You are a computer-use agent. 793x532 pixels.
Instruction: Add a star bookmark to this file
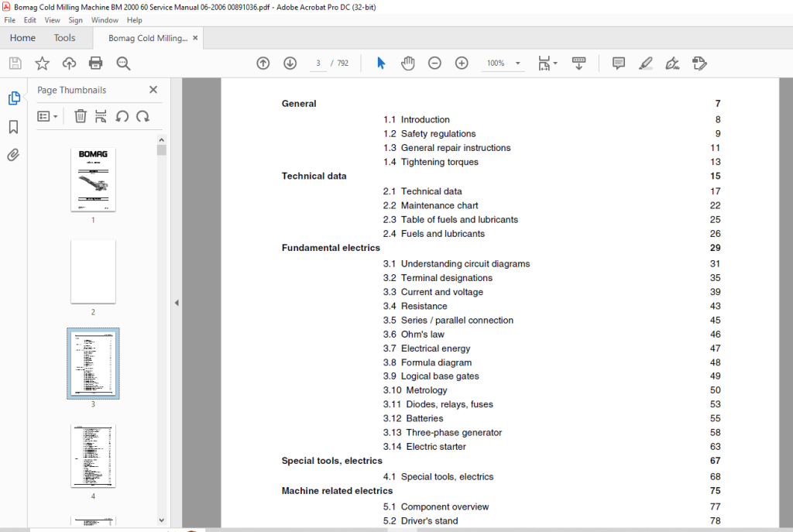42,63
